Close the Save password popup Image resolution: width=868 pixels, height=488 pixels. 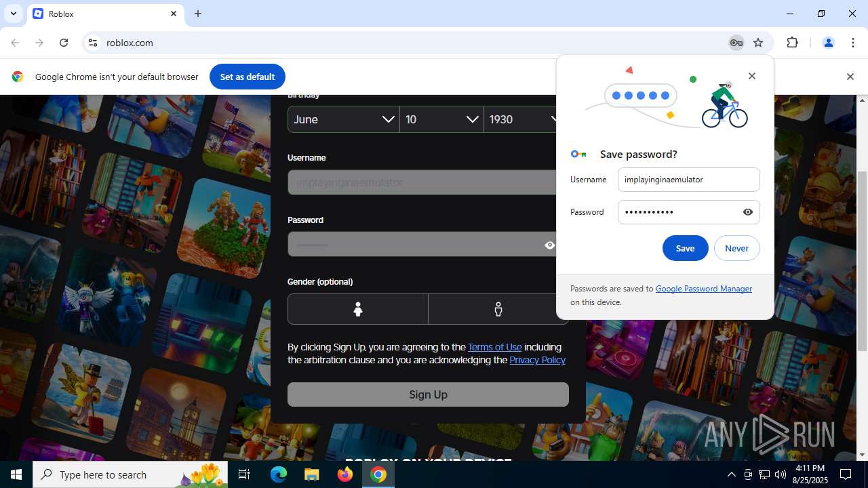coord(751,76)
